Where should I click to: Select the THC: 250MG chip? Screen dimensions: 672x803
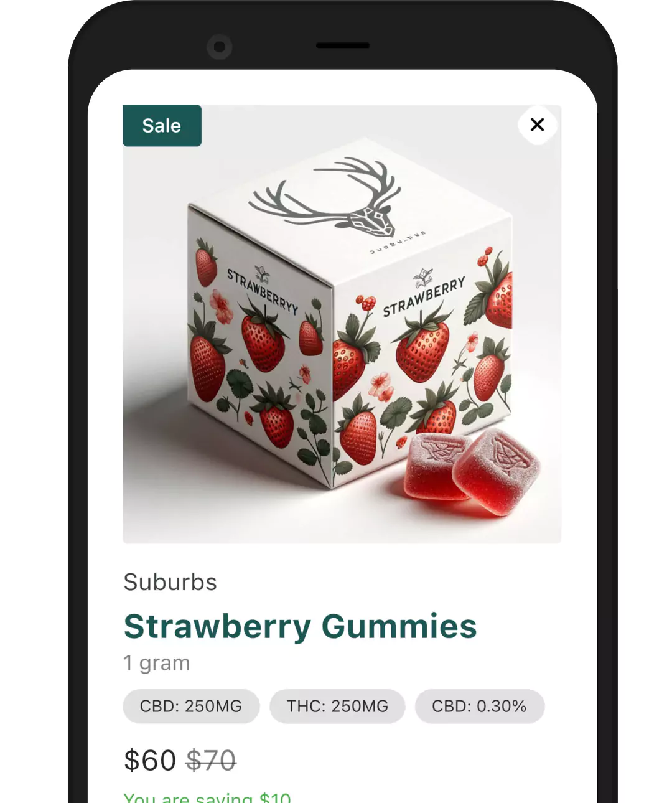pyautogui.click(x=337, y=706)
